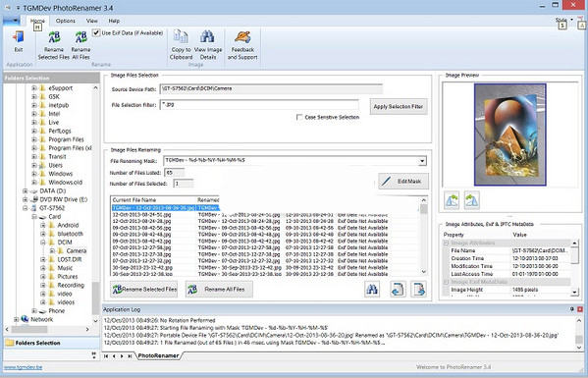This screenshot has width=588, height=378.
Task: Go to last tab using navigation arrow
Action: click(x=130, y=355)
